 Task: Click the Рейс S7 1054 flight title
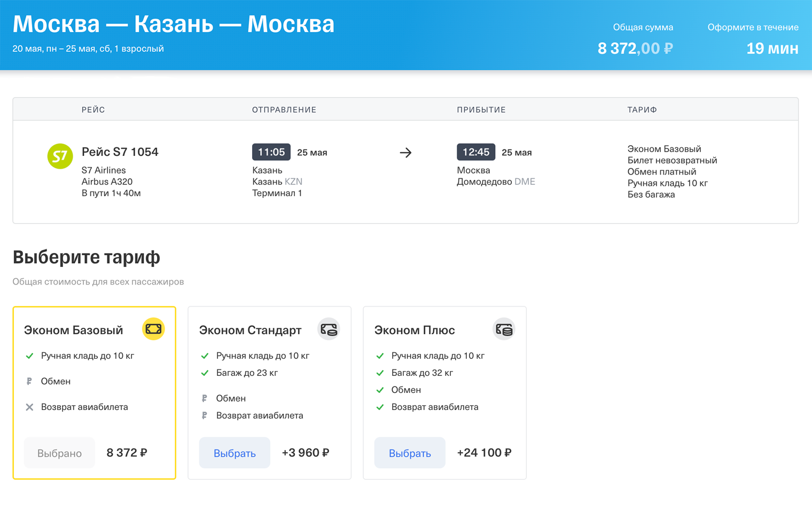(120, 152)
